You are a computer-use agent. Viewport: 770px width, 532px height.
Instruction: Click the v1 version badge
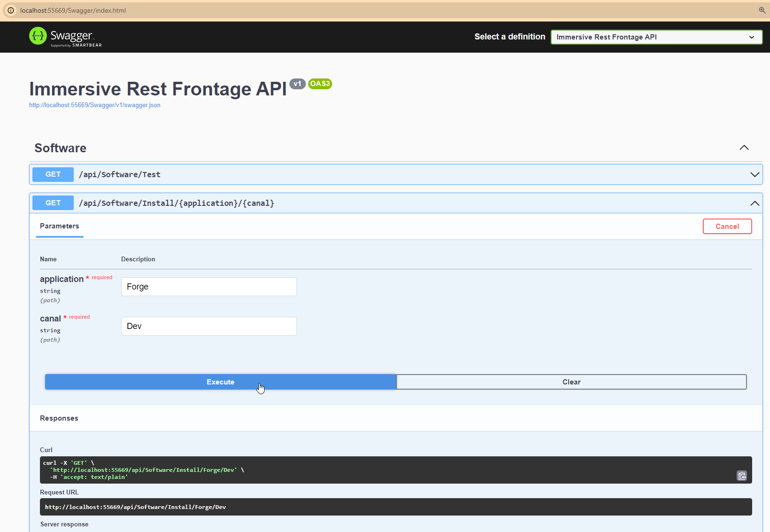(297, 84)
